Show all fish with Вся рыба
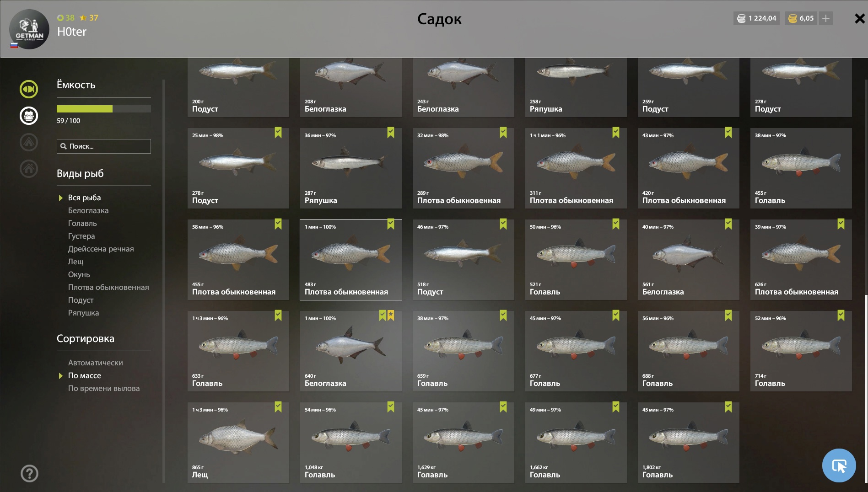The image size is (868, 492). point(84,198)
